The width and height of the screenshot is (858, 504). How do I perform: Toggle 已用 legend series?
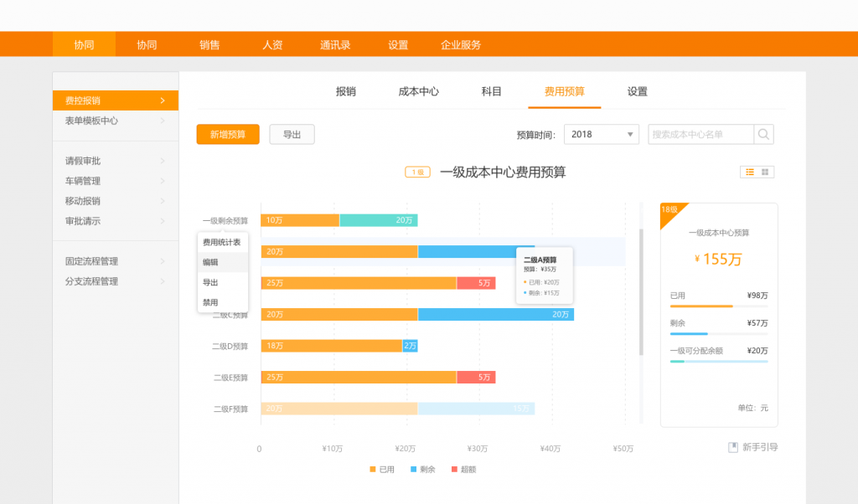(x=382, y=469)
